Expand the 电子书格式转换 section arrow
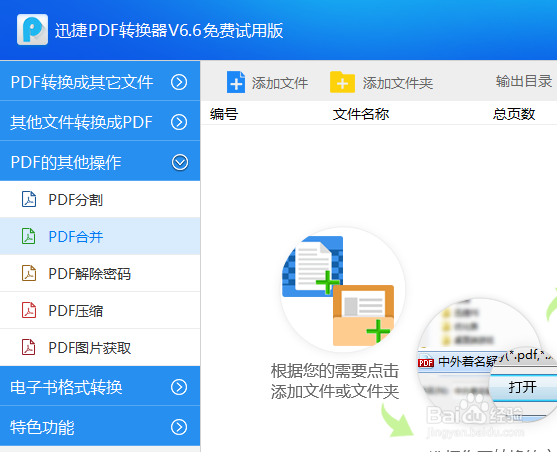The image size is (557, 452). click(x=179, y=387)
